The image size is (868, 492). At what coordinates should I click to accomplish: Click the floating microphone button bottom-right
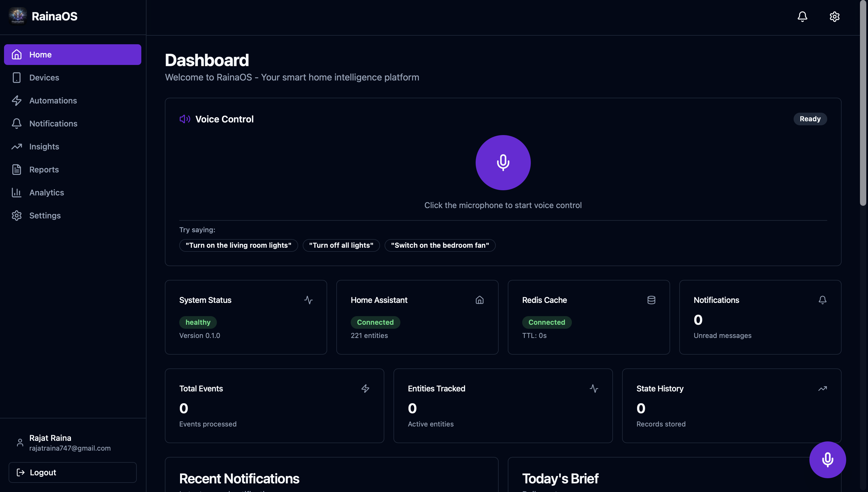827,459
